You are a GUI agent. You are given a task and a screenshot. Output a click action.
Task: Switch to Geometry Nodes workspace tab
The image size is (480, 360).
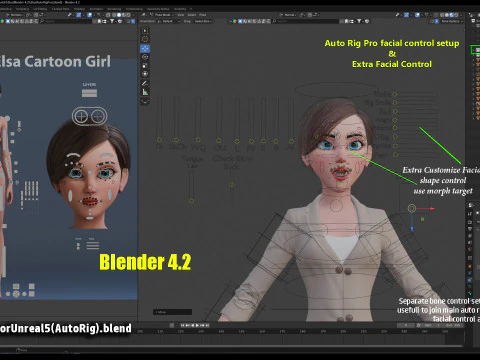click(158, 9)
